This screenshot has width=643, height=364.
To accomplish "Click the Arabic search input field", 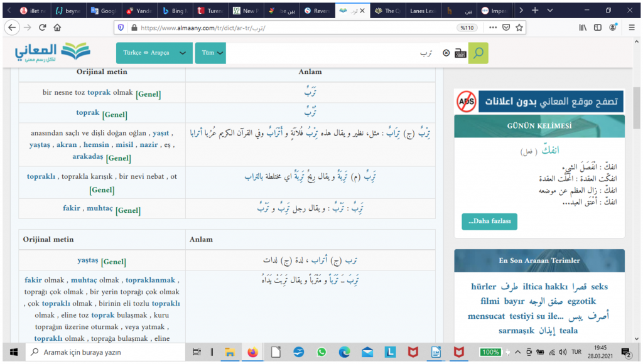I will coord(333,53).
